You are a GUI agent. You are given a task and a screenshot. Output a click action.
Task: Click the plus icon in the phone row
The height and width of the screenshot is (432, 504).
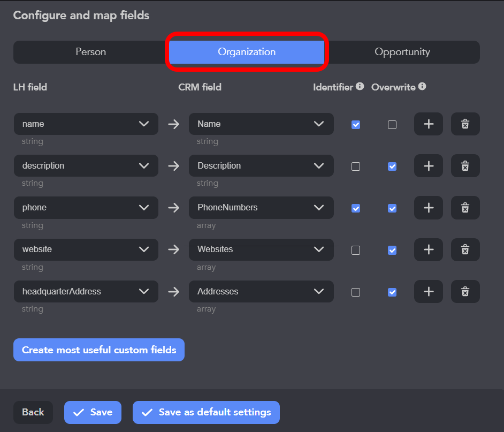pyautogui.click(x=428, y=208)
